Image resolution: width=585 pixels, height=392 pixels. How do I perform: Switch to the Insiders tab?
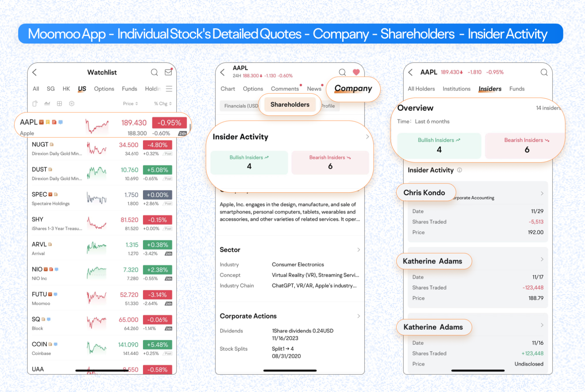tap(490, 89)
